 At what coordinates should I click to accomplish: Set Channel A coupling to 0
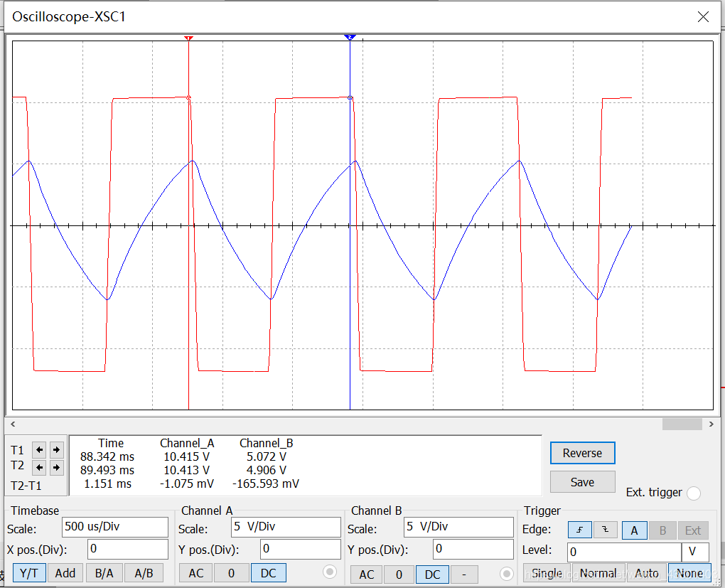[x=231, y=573]
